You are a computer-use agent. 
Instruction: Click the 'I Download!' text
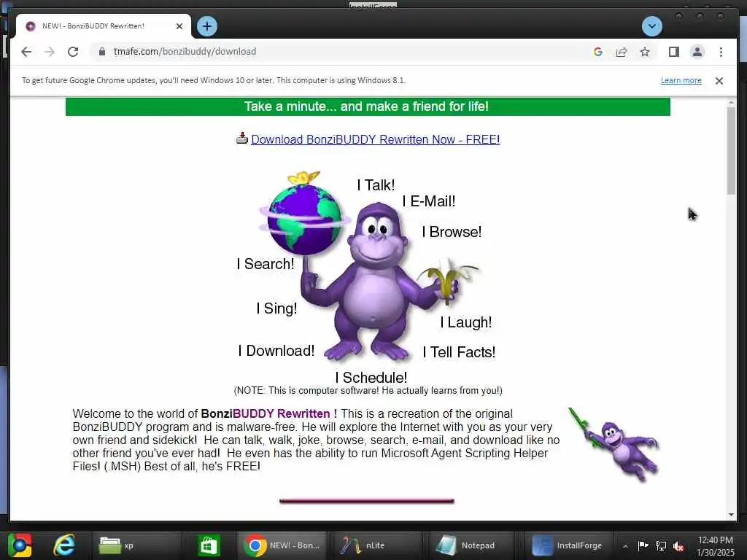click(276, 351)
